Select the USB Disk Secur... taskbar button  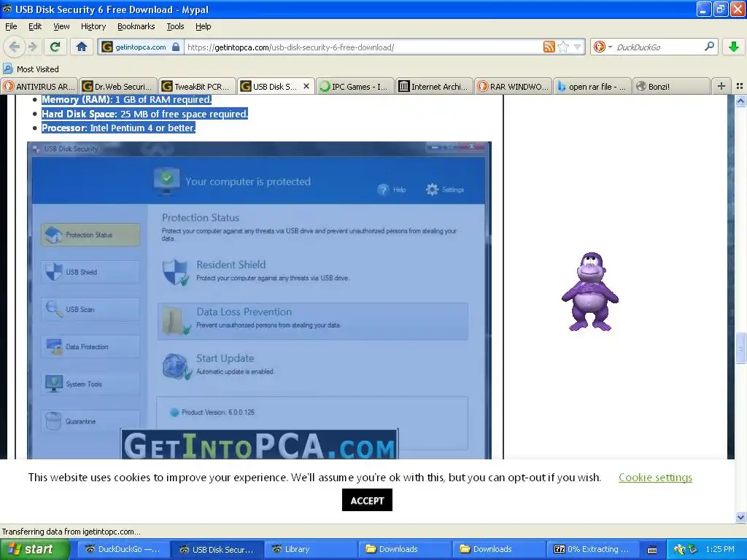(x=217, y=549)
